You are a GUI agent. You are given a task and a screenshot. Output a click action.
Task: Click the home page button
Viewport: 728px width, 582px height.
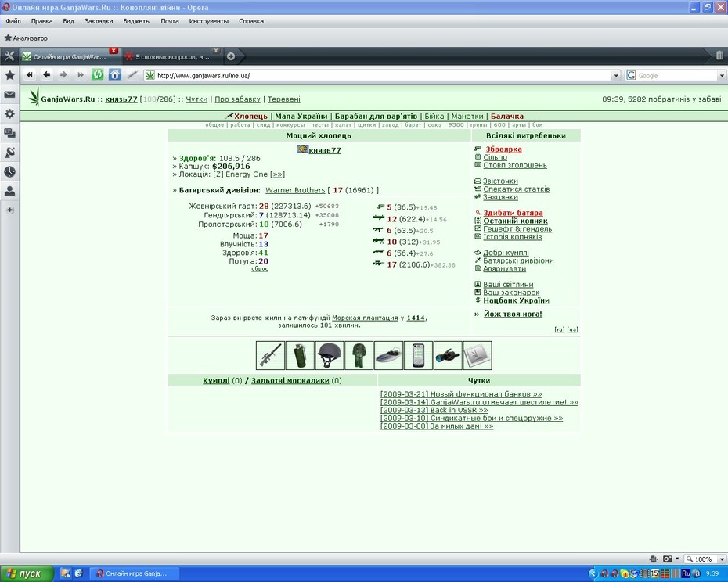114,75
